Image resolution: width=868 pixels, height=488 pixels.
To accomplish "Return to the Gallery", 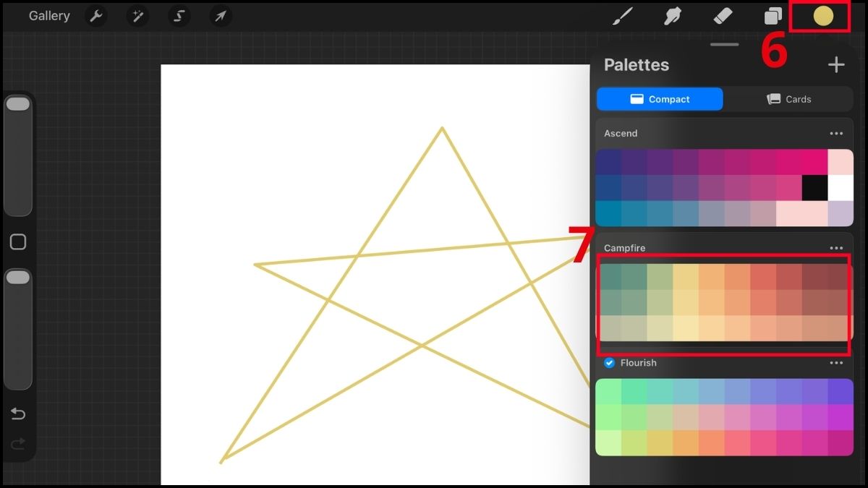I will [x=49, y=16].
